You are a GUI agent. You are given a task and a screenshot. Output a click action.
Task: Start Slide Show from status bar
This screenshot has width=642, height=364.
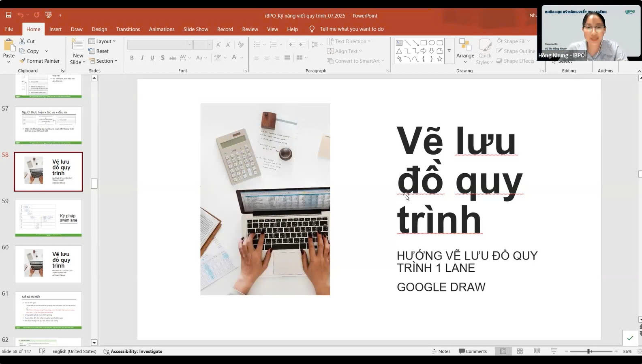[554, 351]
